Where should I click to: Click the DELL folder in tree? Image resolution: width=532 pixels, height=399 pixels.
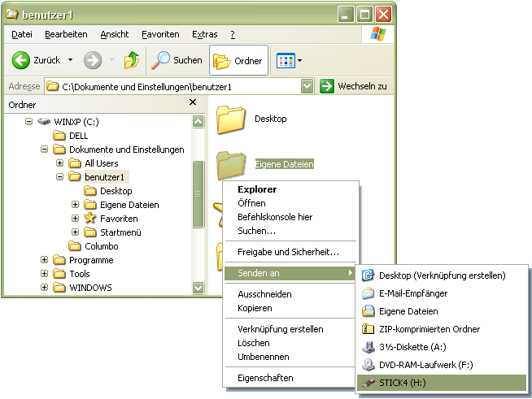[x=71, y=136]
